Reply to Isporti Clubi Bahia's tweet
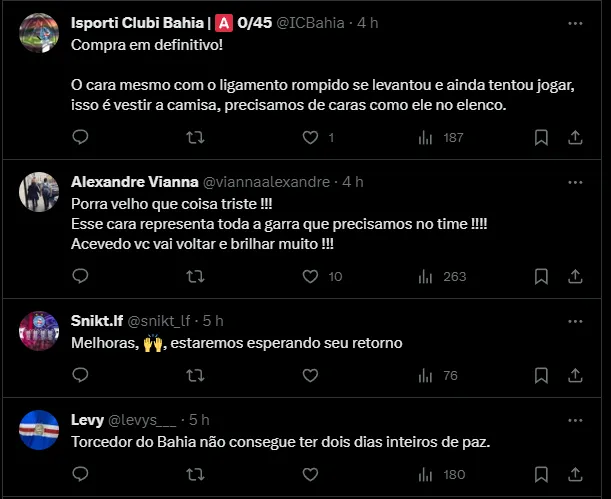This screenshot has width=611, height=499. (81, 137)
